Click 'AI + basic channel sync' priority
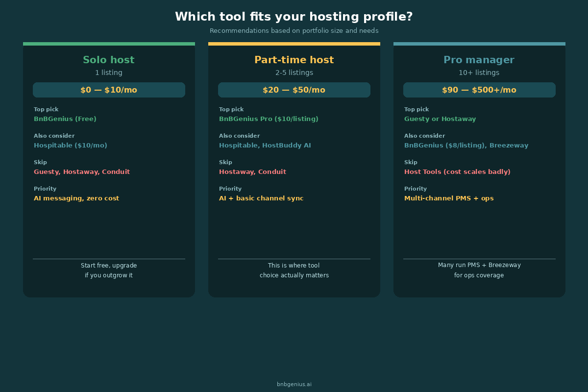Image resolution: width=588 pixels, height=392 pixels. (x=261, y=198)
